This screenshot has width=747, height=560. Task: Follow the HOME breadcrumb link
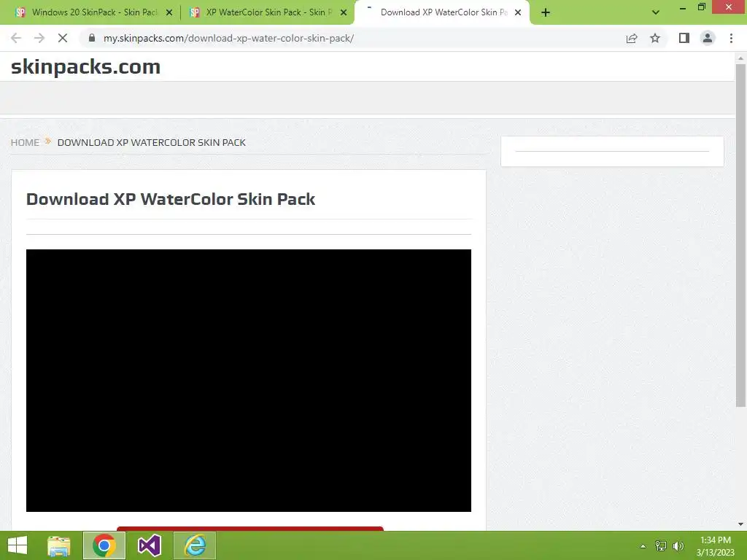26,142
